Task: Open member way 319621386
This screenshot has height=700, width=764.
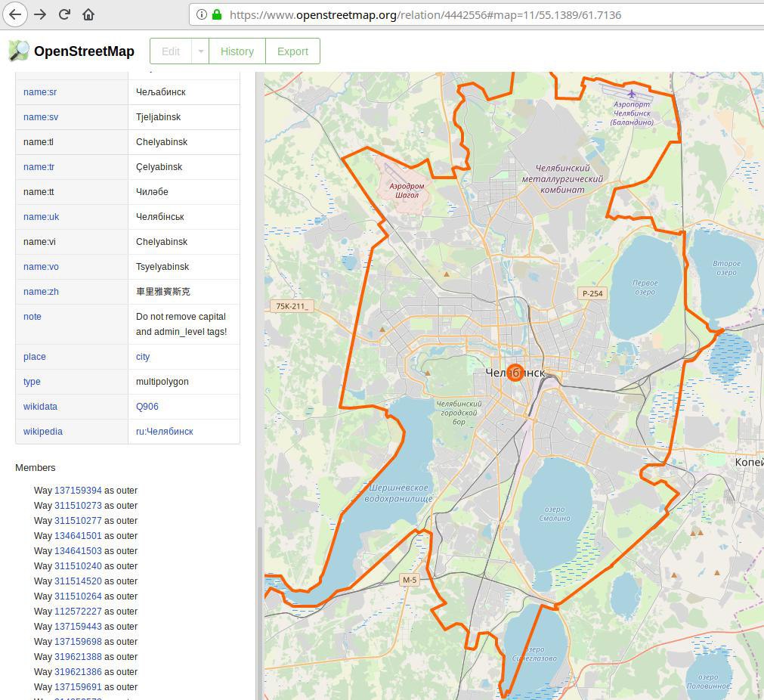Action: (78, 672)
